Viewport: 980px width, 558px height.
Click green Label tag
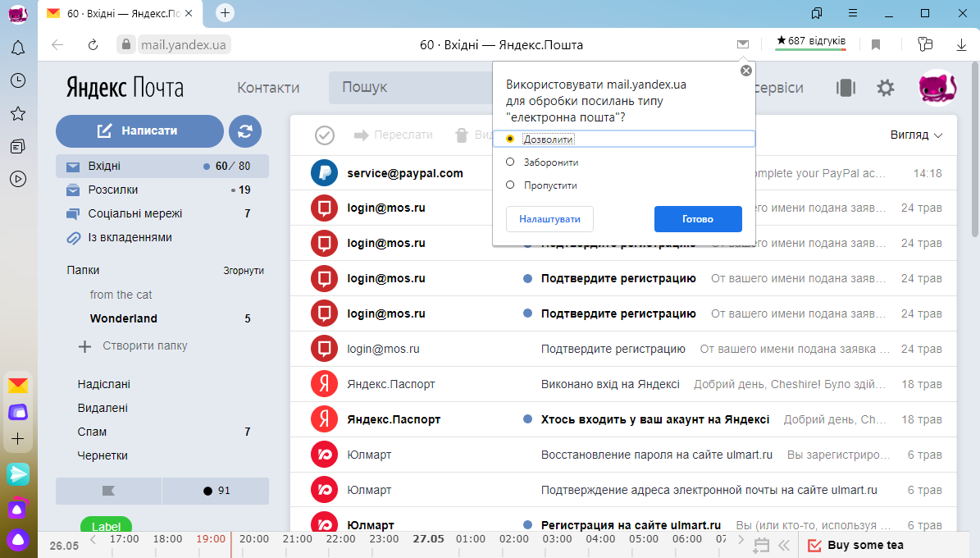[106, 526]
